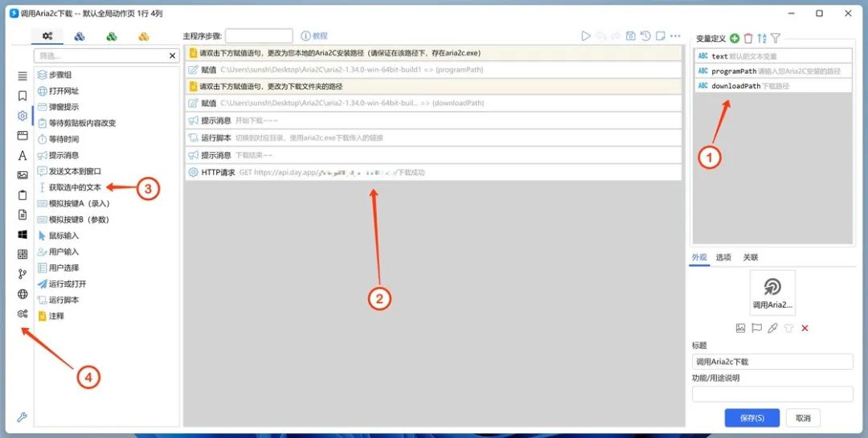Open the calculator grid category in sidebar

click(x=23, y=254)
